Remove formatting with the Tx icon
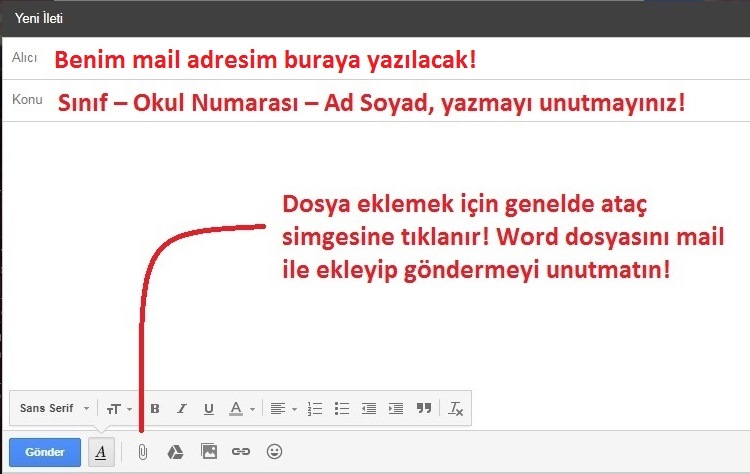The height and width of the screenshot is (474, 750). click(x=455, y=409)
